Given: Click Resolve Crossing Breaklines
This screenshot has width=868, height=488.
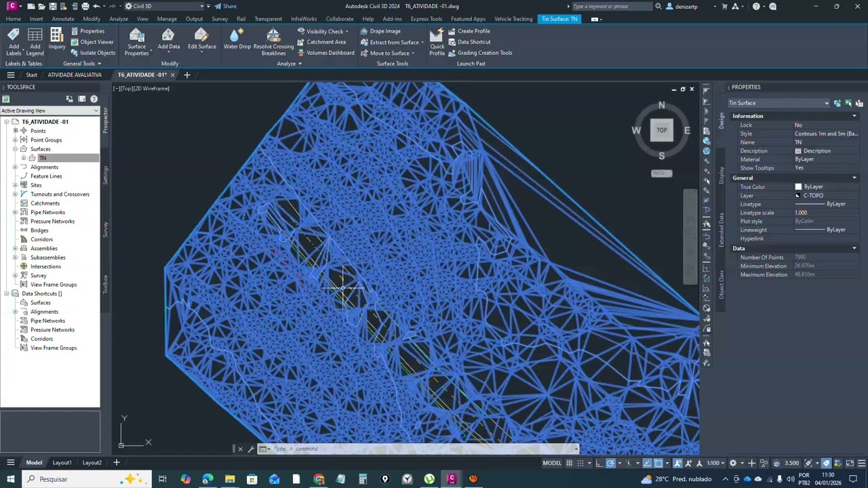Looking at the screenshot, I should click(273, 42).
